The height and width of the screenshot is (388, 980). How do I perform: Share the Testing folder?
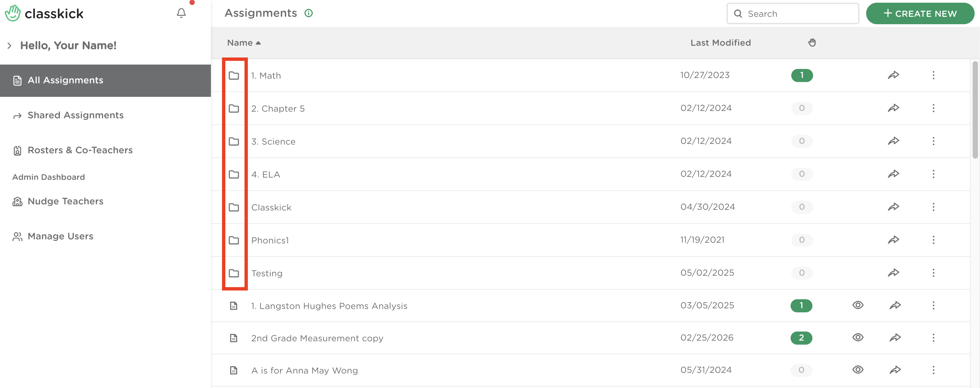pos(894,273)
